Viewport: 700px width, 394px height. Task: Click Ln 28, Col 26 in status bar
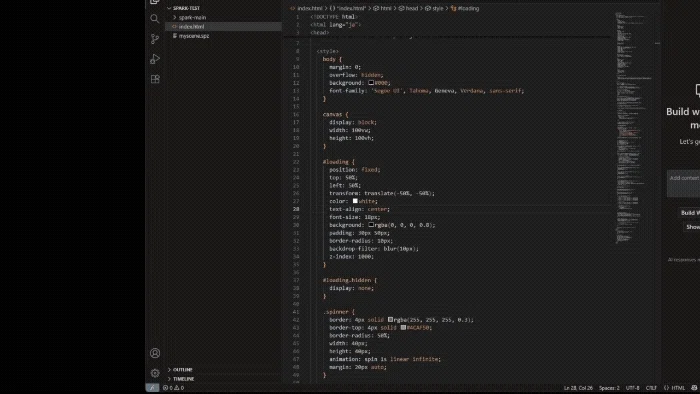click(x=578, y=388)
